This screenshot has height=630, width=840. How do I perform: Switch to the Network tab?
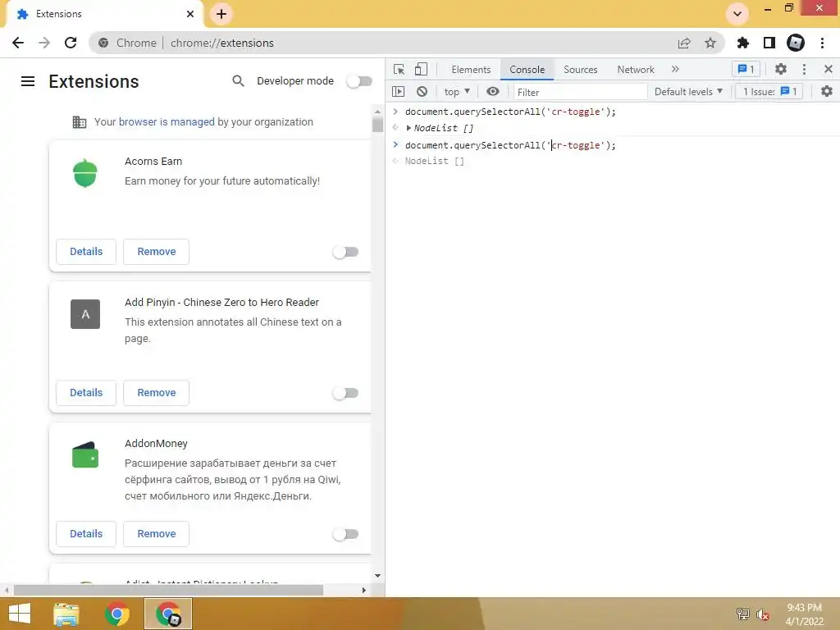636,70
